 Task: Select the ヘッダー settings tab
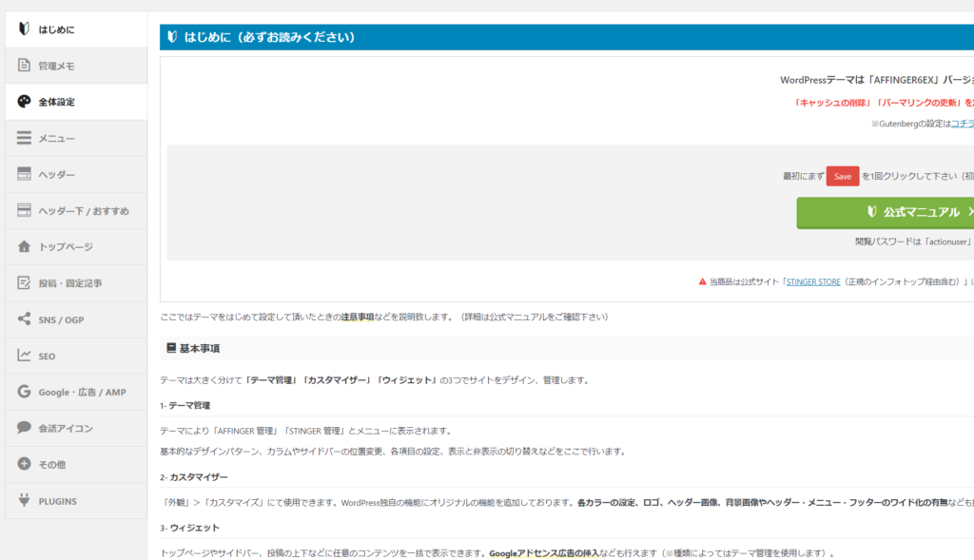[76, 174]
